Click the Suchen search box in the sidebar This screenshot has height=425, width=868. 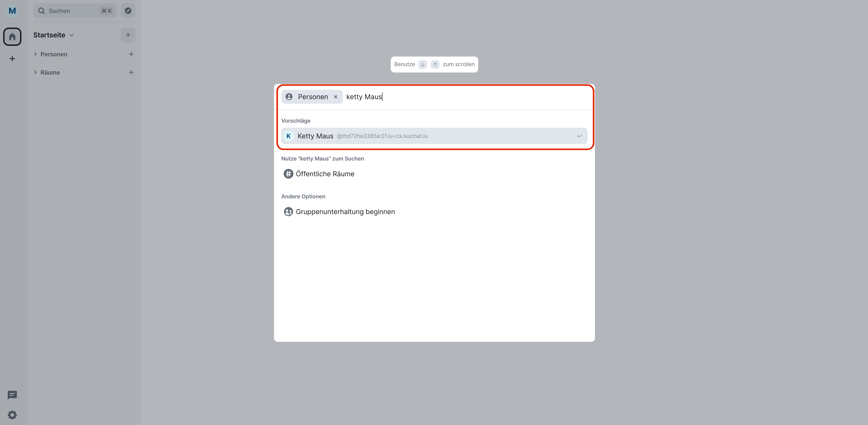75,11
